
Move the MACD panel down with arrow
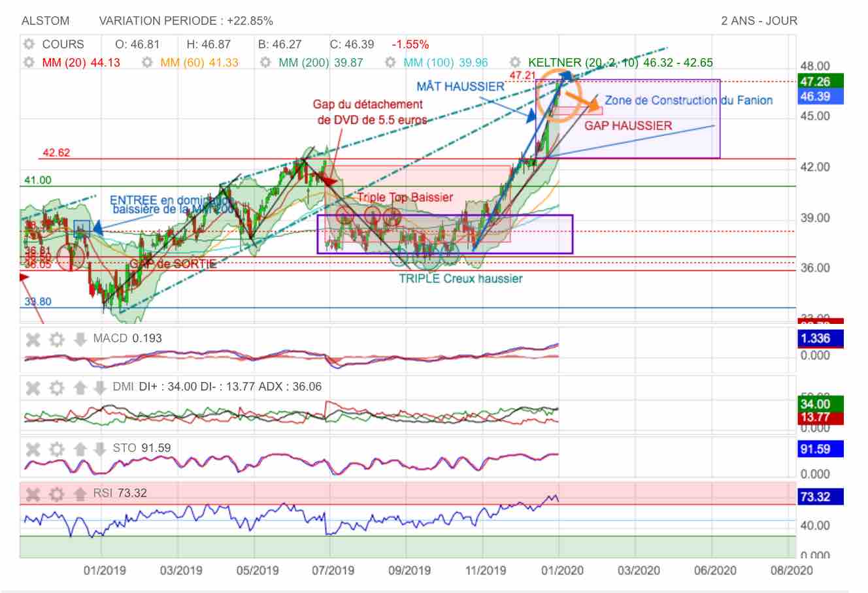80,339
